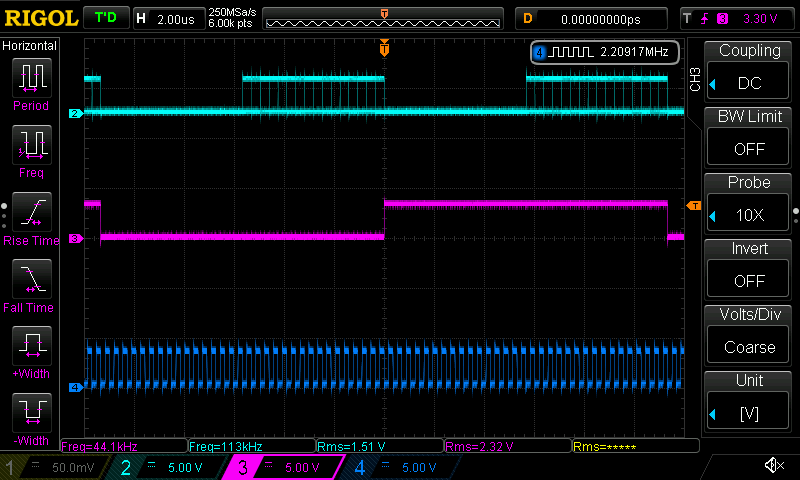
Task: Select the Freq measurement icon
Action: (32, 145)
